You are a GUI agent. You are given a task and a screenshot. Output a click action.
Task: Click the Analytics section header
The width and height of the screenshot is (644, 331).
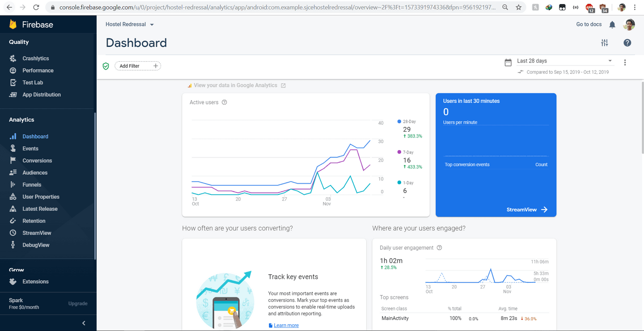click(x=21, y=120)
